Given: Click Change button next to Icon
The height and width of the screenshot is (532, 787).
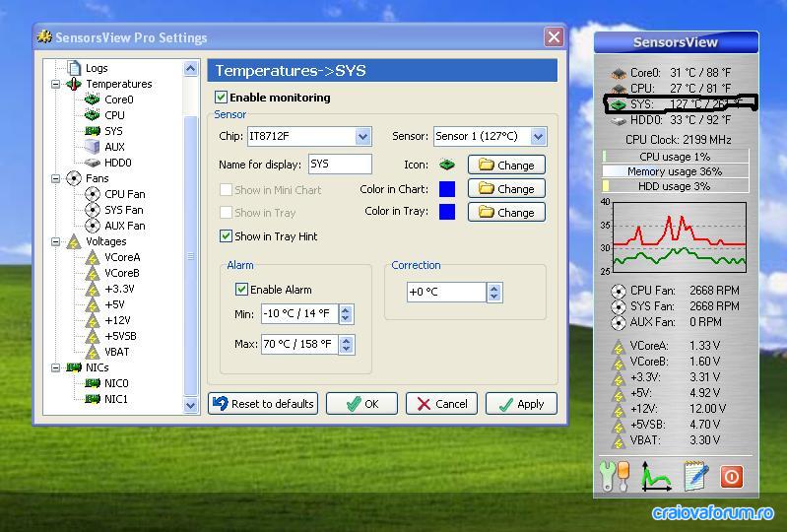Looking at the screenshot, I should (x=506, y=165).
